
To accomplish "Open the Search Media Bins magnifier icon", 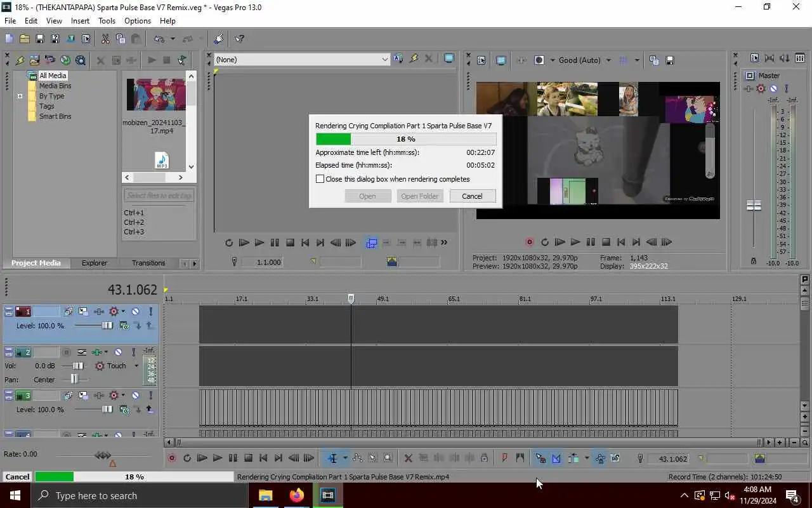I will (81, 60).
